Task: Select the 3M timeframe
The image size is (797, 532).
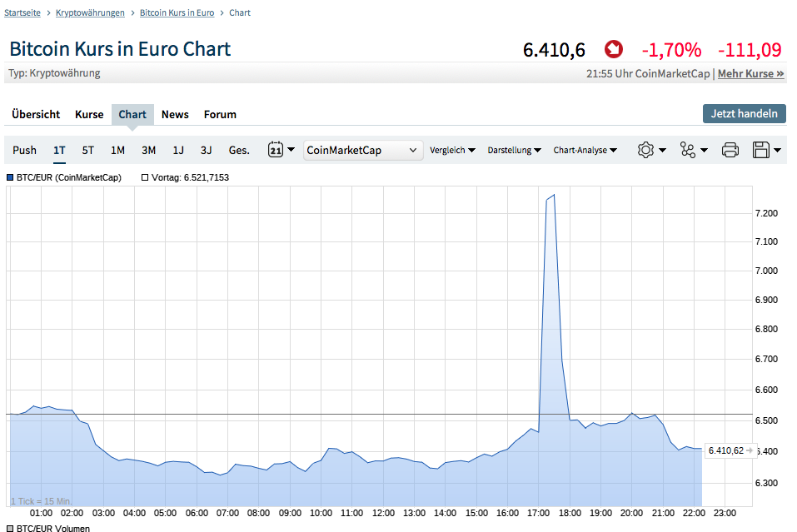Action: tap(148, 151)
